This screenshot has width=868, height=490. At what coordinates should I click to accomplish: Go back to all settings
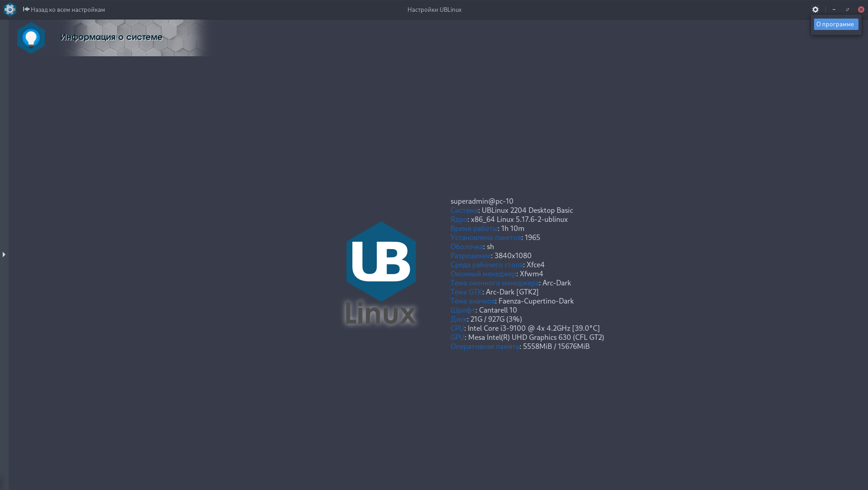point(64,10)
